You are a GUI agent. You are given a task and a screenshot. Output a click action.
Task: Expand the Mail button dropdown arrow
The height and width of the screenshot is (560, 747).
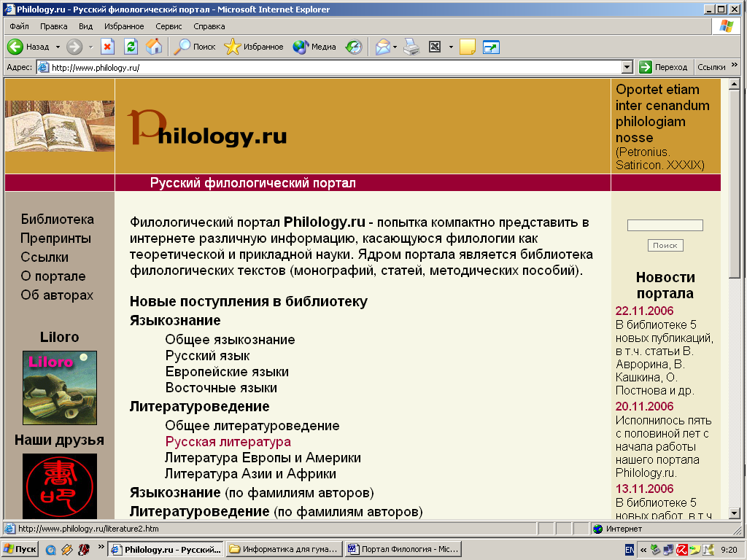coord(395,47)
